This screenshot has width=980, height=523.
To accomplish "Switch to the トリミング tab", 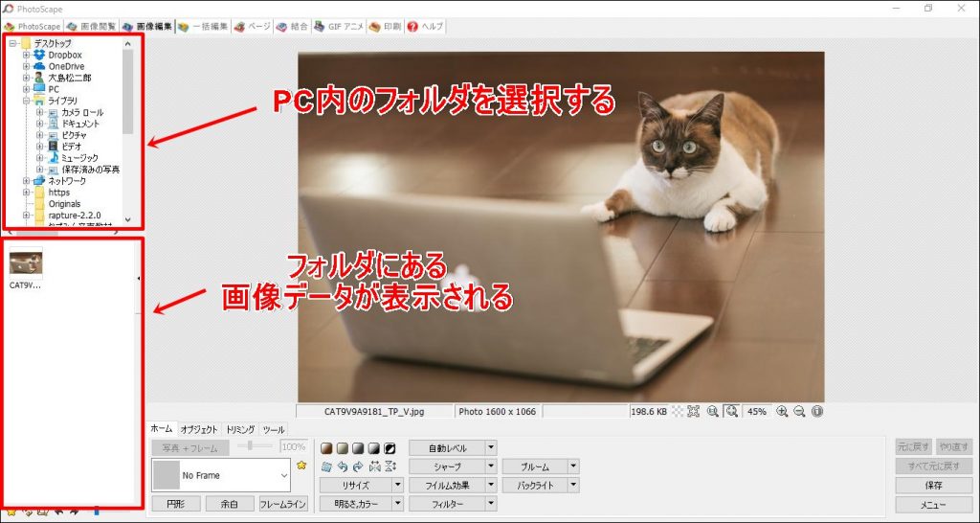I will pos(240,429).
